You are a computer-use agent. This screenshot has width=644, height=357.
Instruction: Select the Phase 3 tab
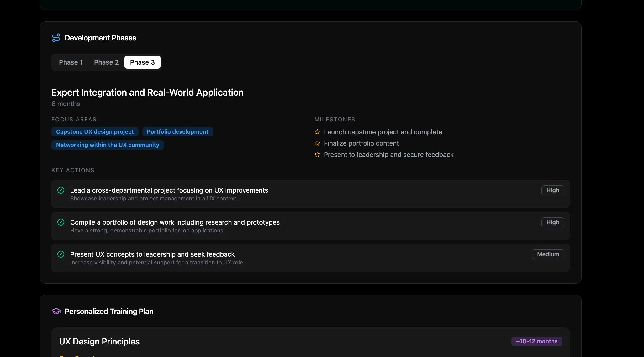click(x=142, y=62)
